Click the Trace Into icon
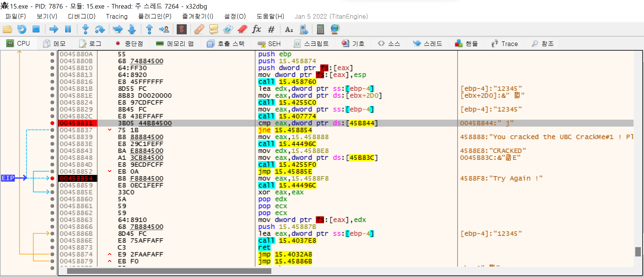644x277 pixels. coord(118,29)
